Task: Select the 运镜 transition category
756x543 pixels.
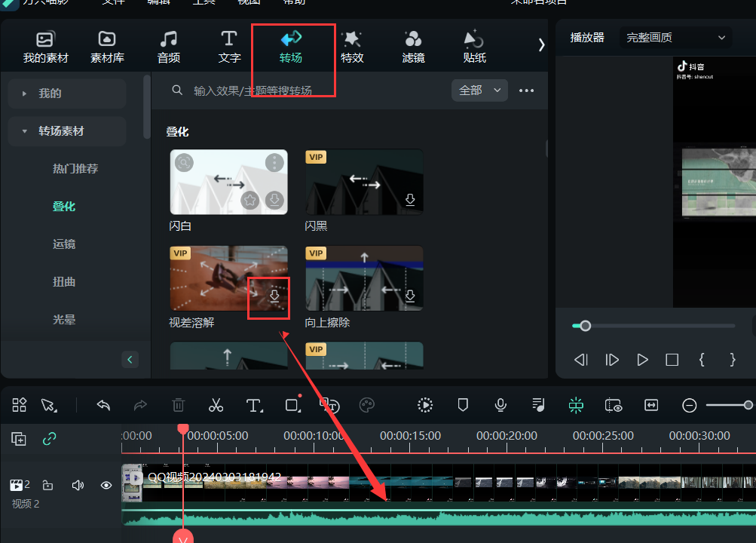Action: pyautogui.click(x=64, y=244)
